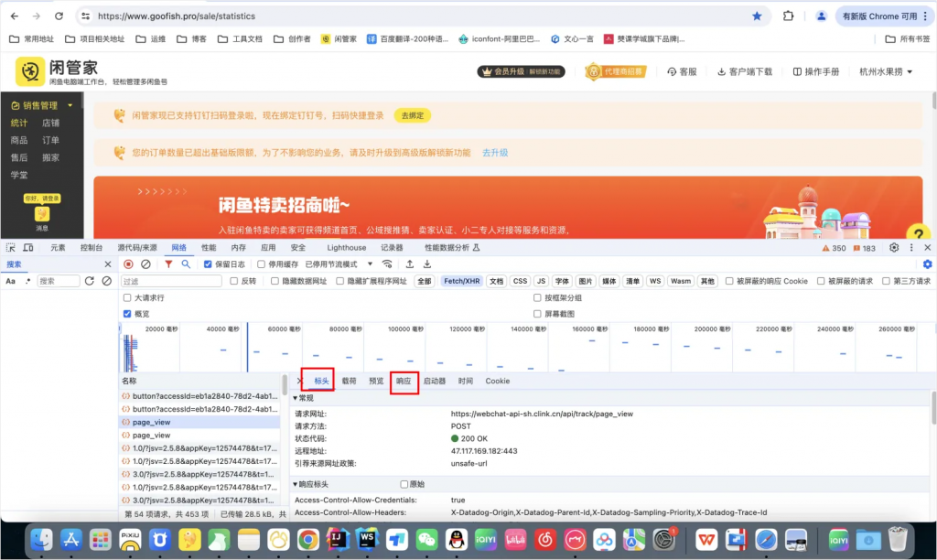Enable the 停用缓存 checkbox
The image size is (937, 560).
(260, 264)
